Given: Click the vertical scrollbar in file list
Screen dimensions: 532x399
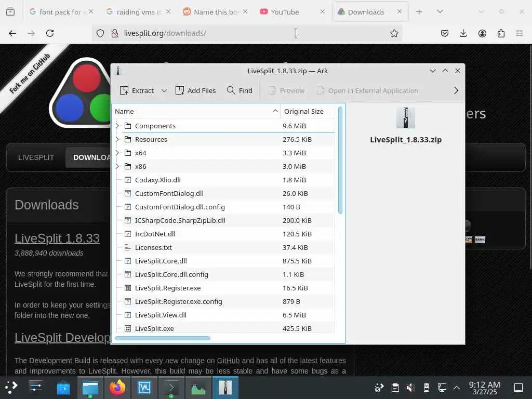Looking at the screenshot, I should pos(340,160).
